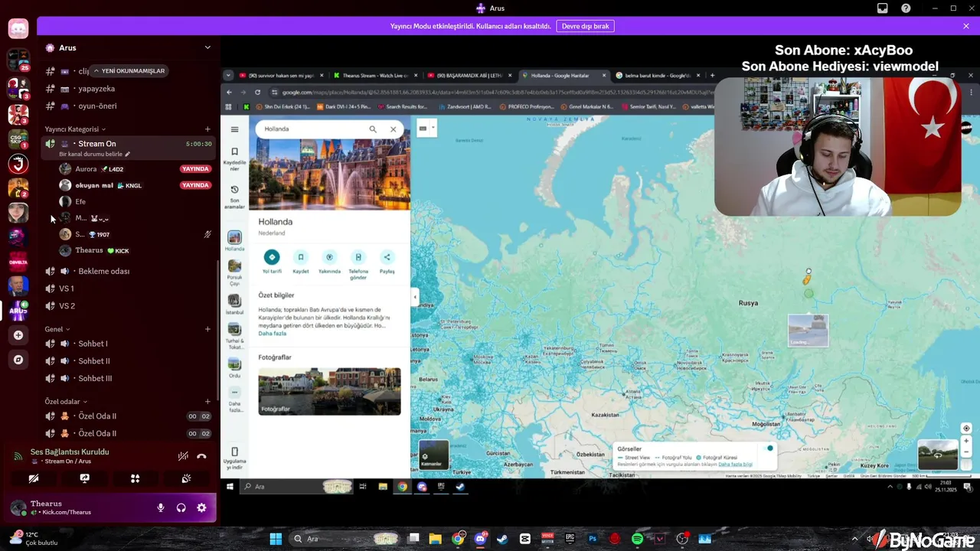Edit the channel status pencil icon
Viewport: 980px width, 551px height.
127,154
